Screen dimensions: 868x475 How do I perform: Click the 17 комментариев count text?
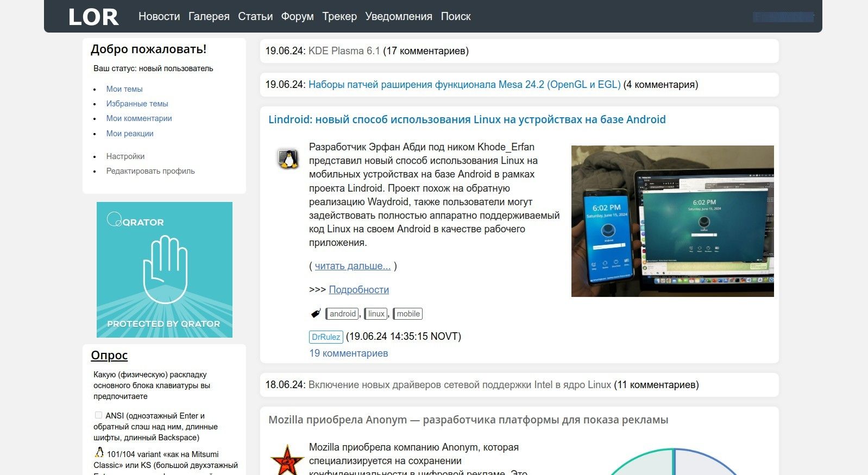426,51
